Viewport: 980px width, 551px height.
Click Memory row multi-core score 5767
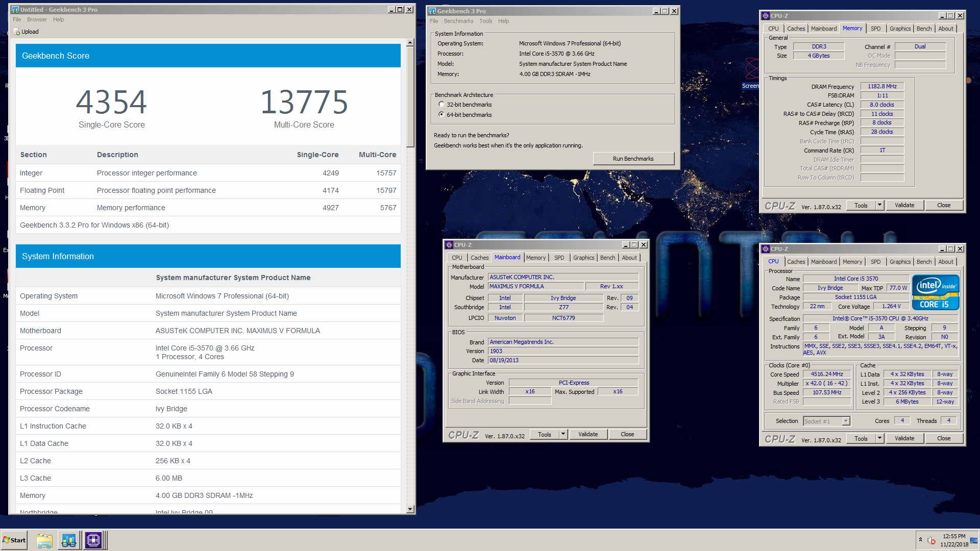click(388, 208)
